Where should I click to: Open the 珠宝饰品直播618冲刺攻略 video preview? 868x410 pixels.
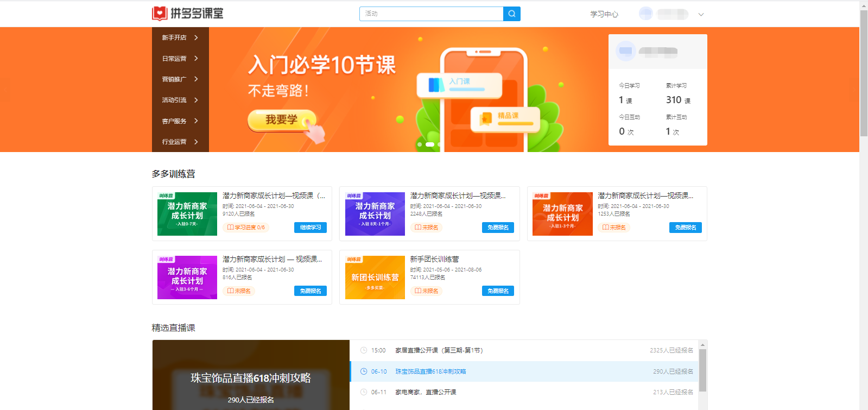(x=251, y=375)
